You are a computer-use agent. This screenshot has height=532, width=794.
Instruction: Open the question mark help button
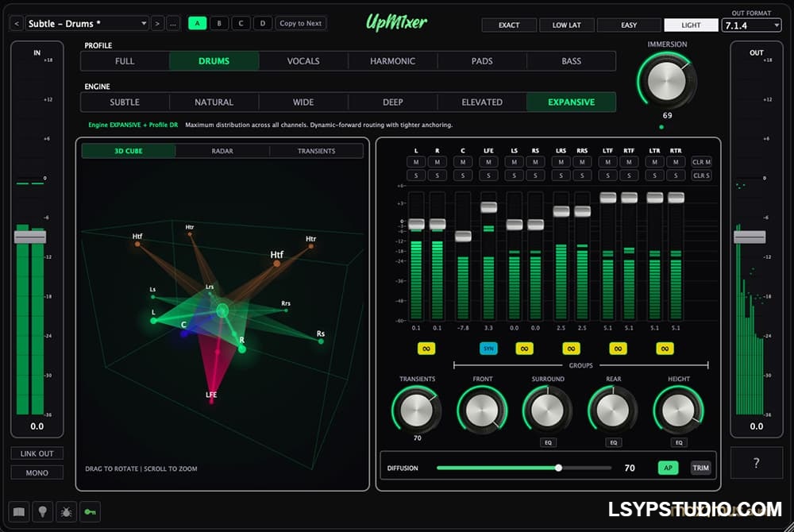point(756,463)
